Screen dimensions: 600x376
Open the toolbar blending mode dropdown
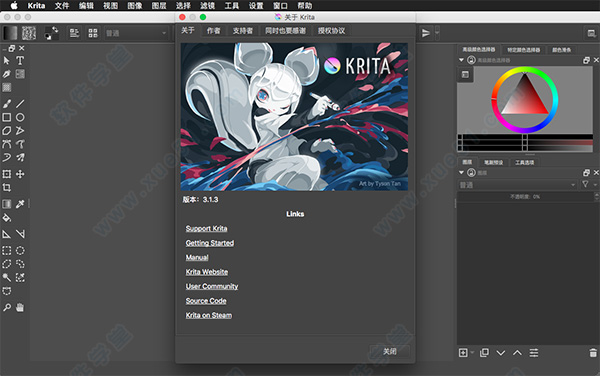(136, 33)
